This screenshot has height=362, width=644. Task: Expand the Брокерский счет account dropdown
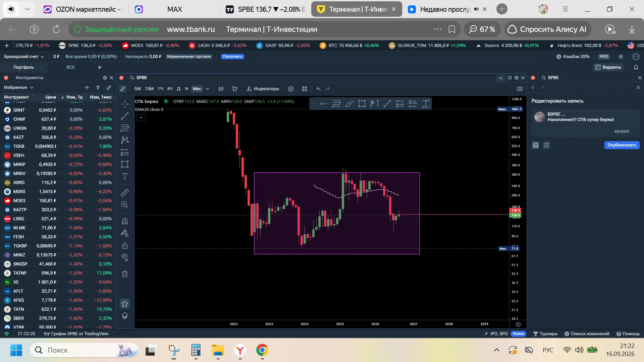(24, 57)
